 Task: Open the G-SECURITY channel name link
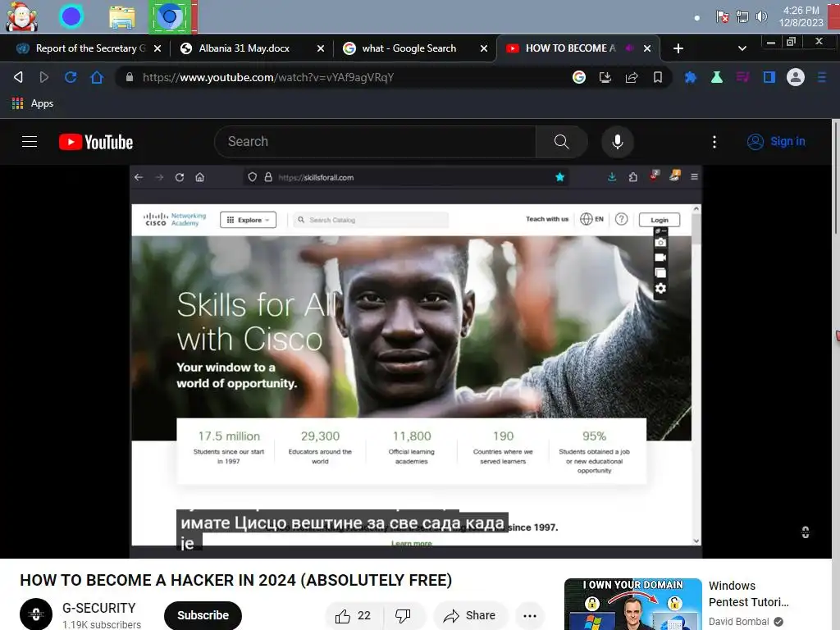(x=99, y=608)
